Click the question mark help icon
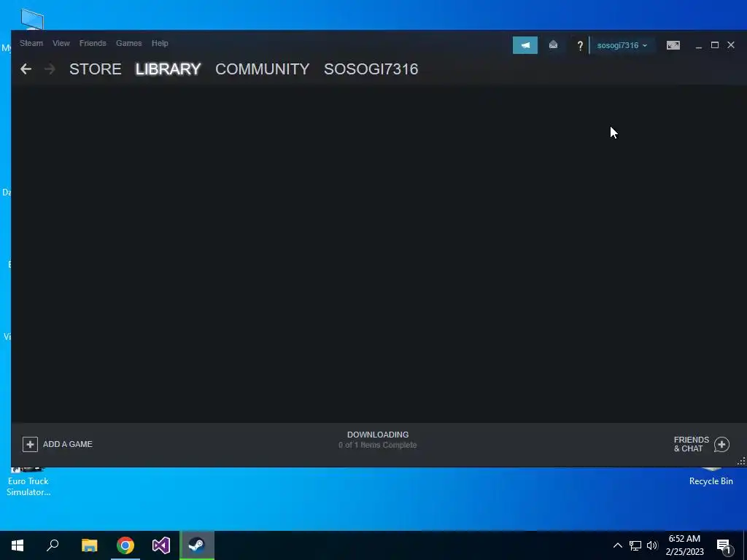This screenshot has width=747, height=560. pyautogui.click(x=580, y=46)
